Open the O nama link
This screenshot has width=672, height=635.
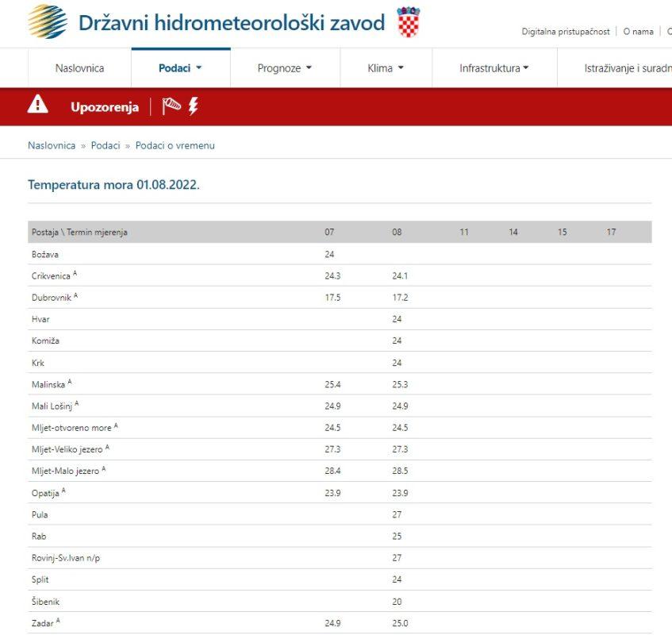click(x=638, y=32)
